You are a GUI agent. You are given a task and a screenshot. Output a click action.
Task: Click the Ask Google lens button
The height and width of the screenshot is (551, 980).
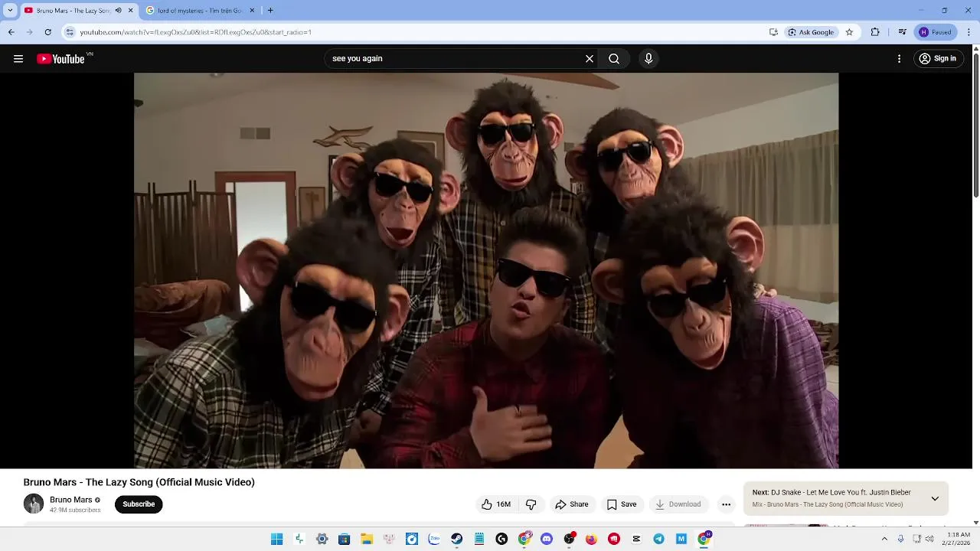(812, 32)
